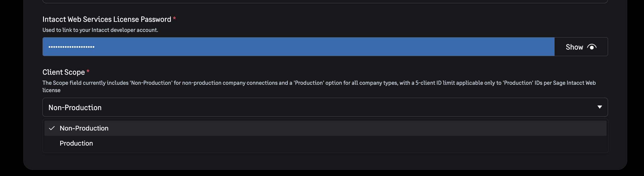Click the asterisk after License Password label
The image size is (644, 176).
coord(174,19)
